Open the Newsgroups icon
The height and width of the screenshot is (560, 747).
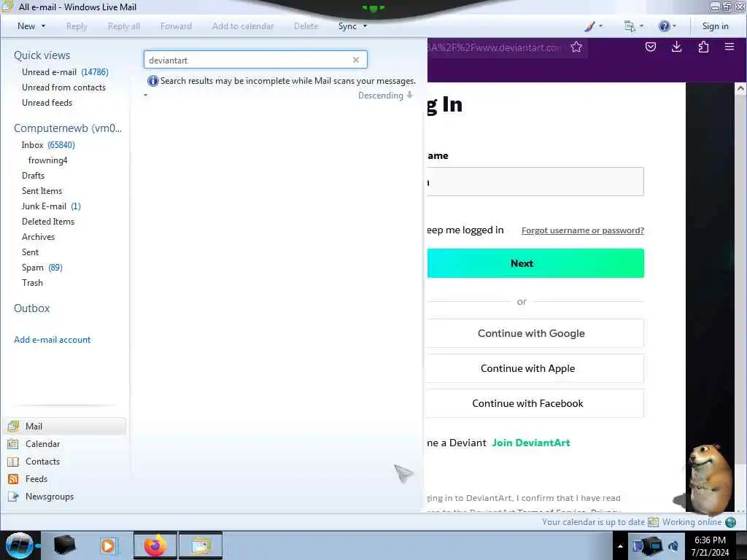(13, 497)
